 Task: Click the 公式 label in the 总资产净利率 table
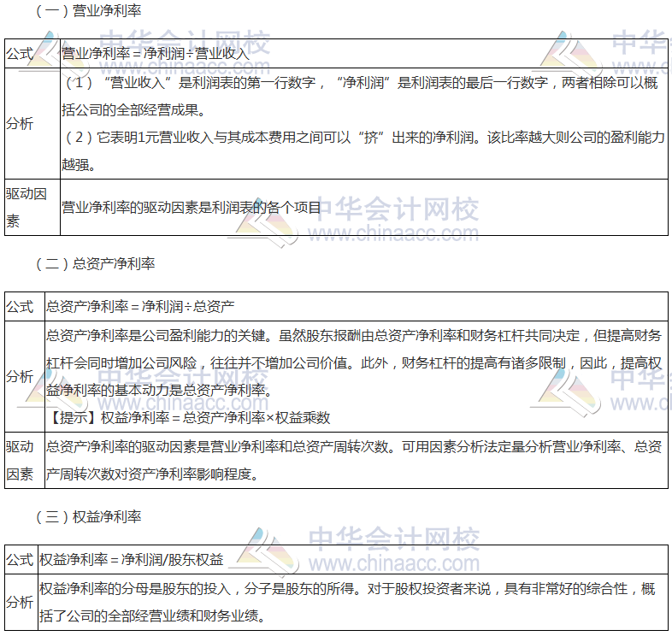click(20, 306)
